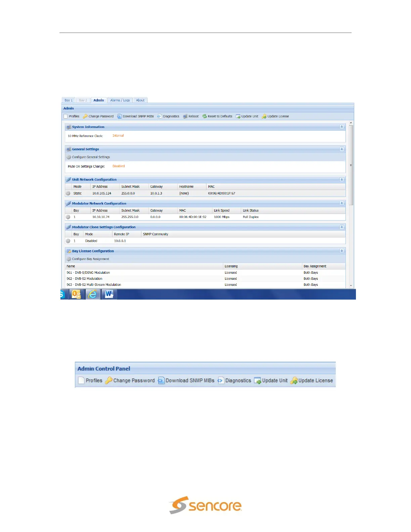Click Reset to Defaults in toolbar
The height and width of the screenshot is (532, 411).
217,116
